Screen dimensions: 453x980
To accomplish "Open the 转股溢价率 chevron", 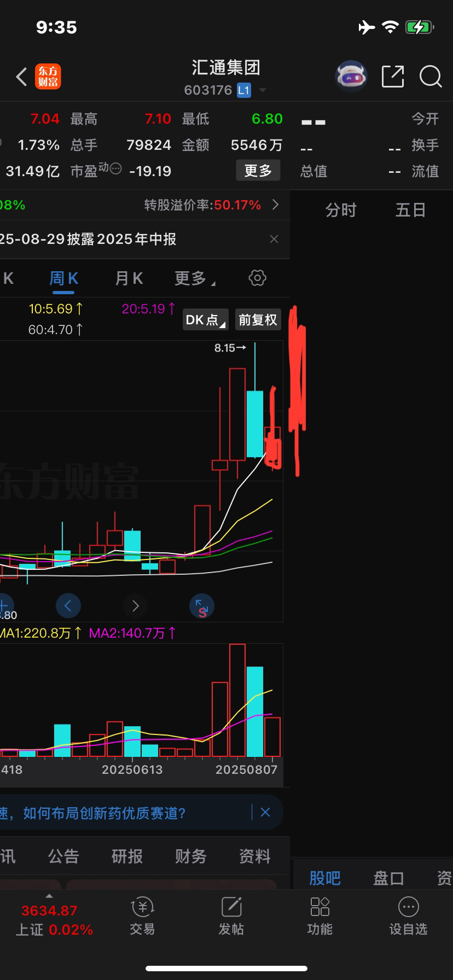I will coord(275,205).
